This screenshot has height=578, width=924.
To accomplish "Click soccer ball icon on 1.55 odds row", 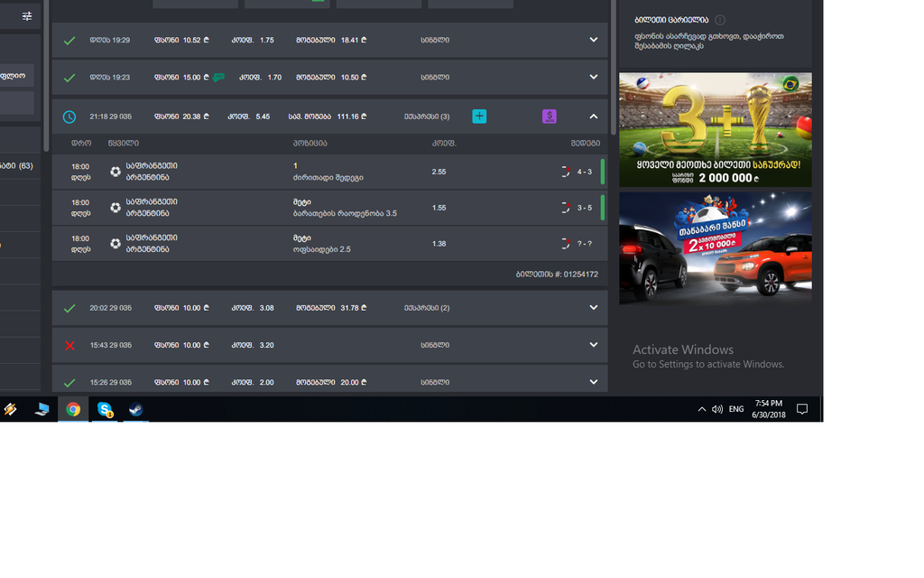I will [115, 208].
